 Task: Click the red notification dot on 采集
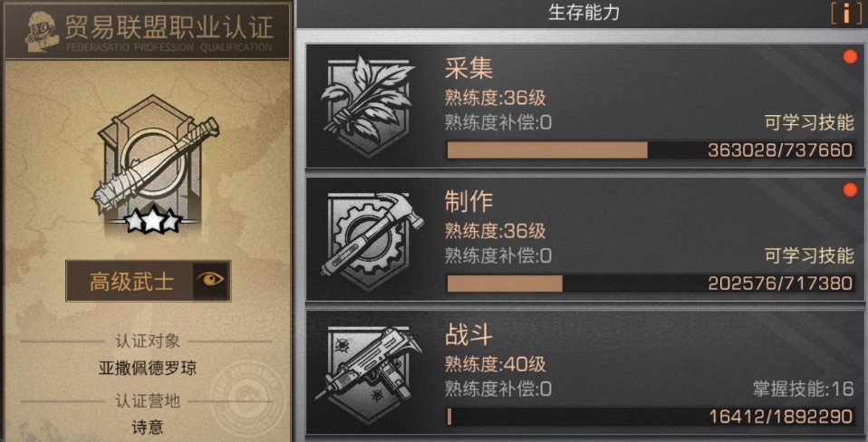[850, 58]
